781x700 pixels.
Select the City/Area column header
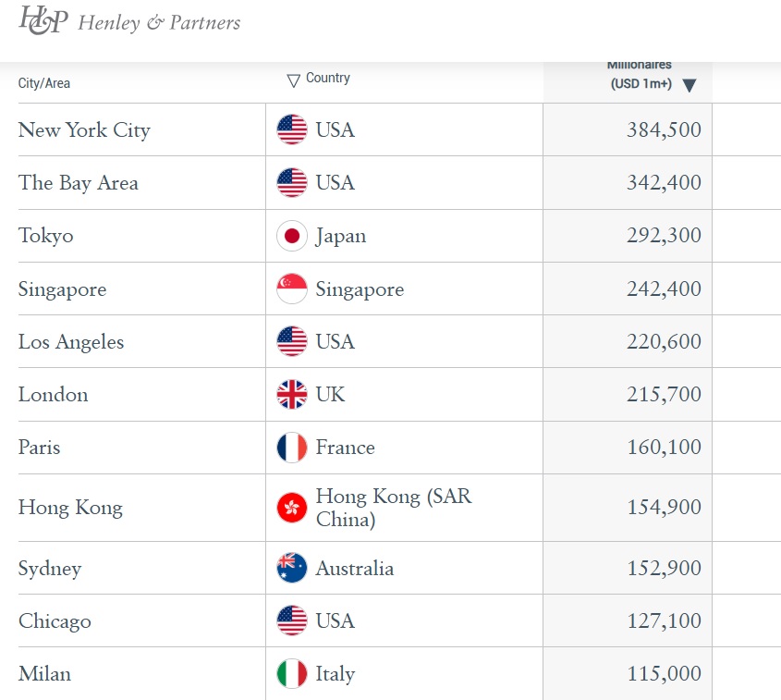click(44, 83)
